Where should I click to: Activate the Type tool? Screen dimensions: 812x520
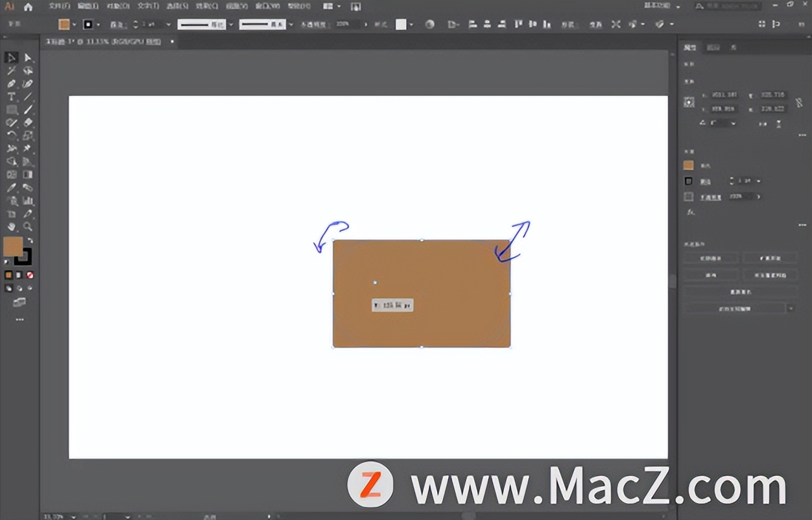click(10, 96)
